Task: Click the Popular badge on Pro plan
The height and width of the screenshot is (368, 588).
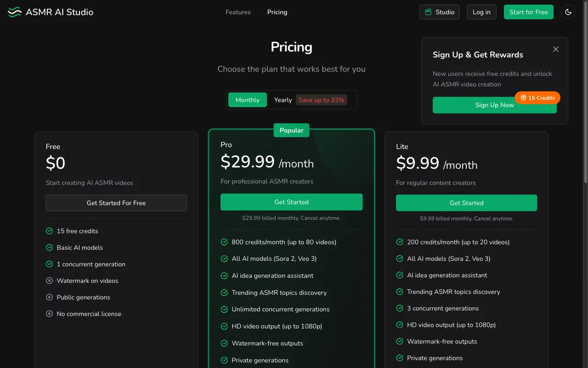Action: [x=292, y=130]
